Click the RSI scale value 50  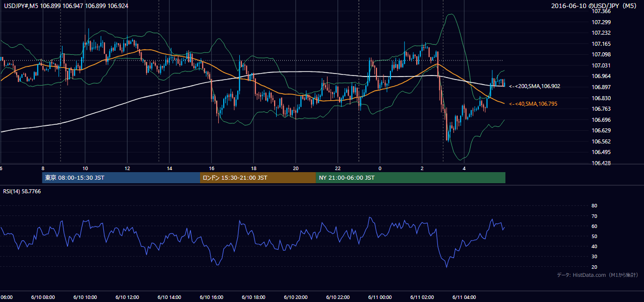click(x=594, y=236)
